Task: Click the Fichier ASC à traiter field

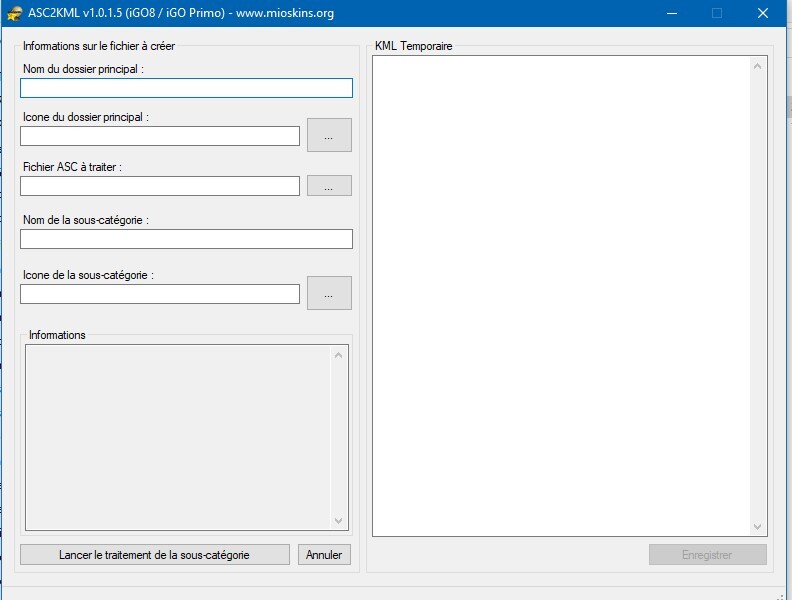Action: pos(160,186)
